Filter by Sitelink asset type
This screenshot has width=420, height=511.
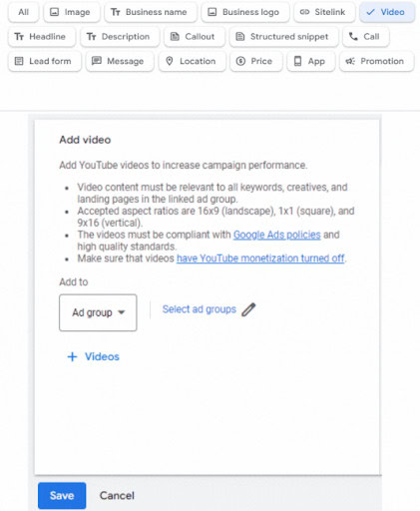pos(324,12)
